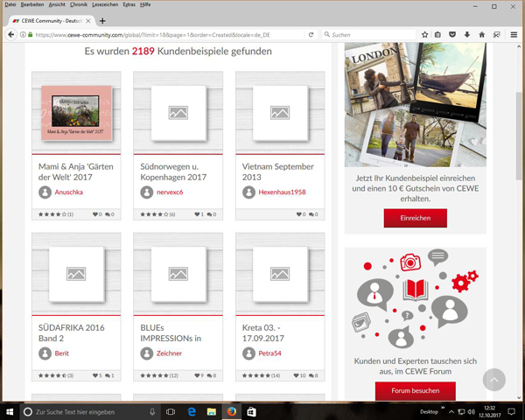Open the Chronik menu
The image size is (525, 420).
tap(79, 4)
